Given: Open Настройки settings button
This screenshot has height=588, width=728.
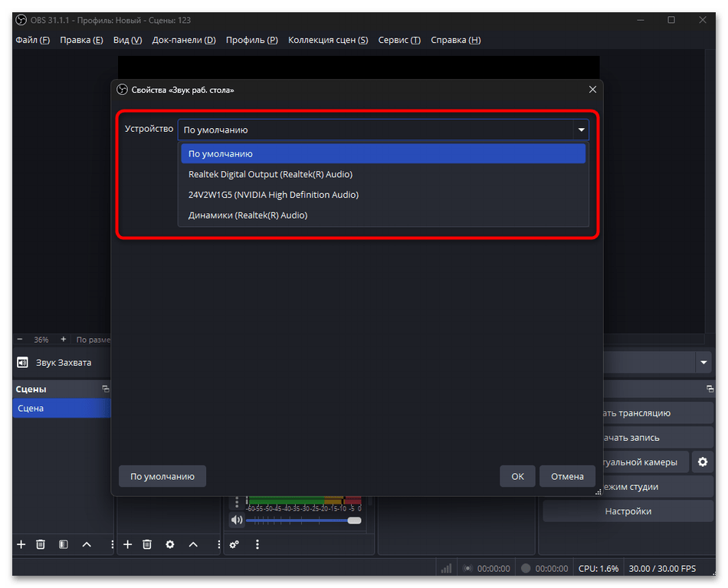Looking at the screenshot, I should click(628, 511).
